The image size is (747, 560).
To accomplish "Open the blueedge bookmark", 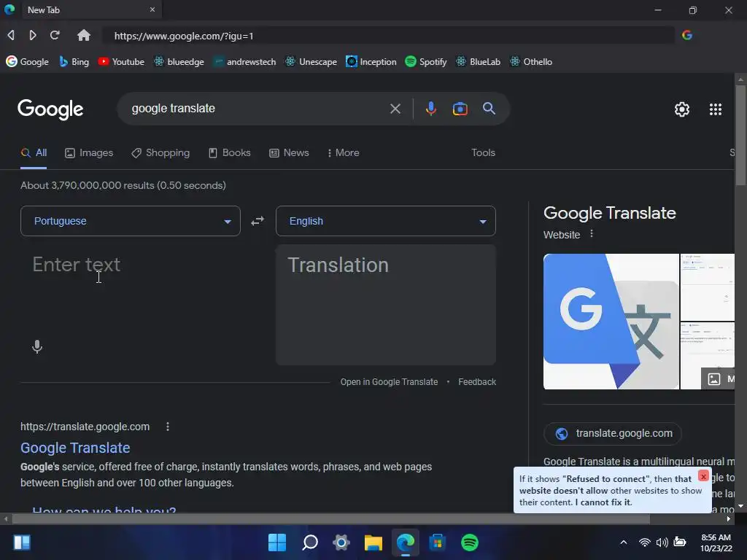I will (179, 62).
